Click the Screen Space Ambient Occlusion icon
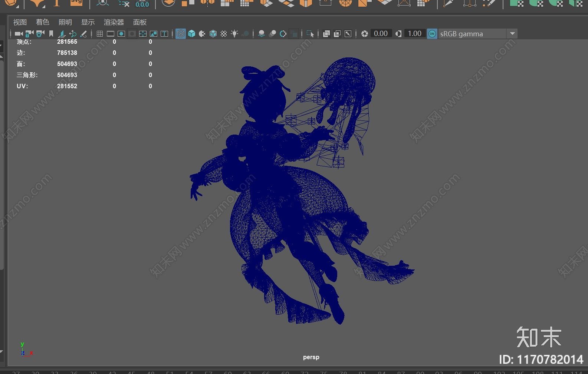This screenshot has height=374, width=588. tap(262, 34)
